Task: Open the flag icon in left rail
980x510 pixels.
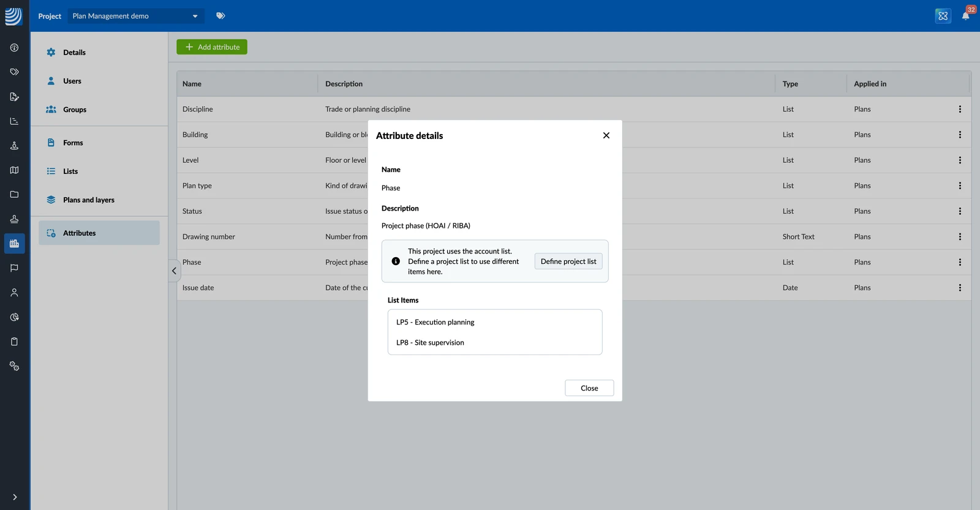Action: 14,268
